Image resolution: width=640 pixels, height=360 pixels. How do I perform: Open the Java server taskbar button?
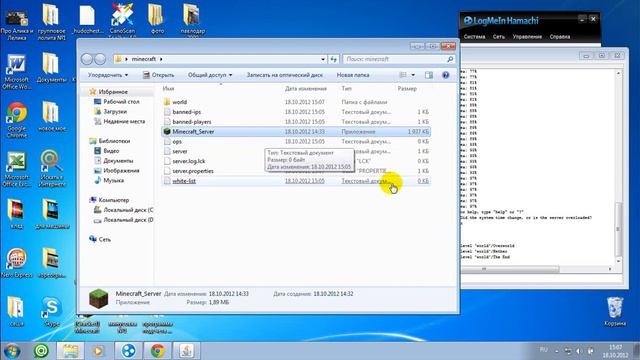tap(187, 351)
